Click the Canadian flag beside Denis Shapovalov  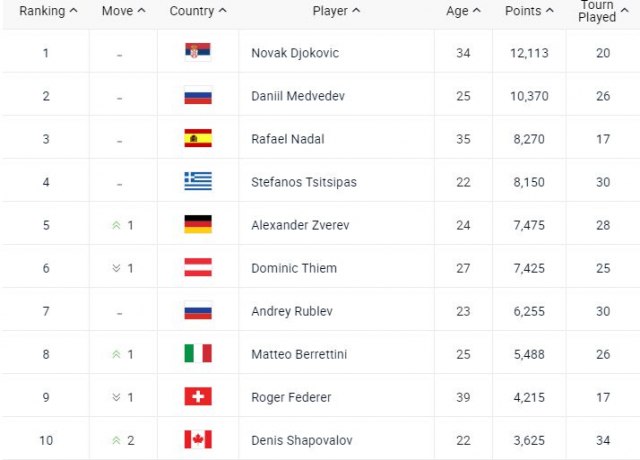click(197, 440)
